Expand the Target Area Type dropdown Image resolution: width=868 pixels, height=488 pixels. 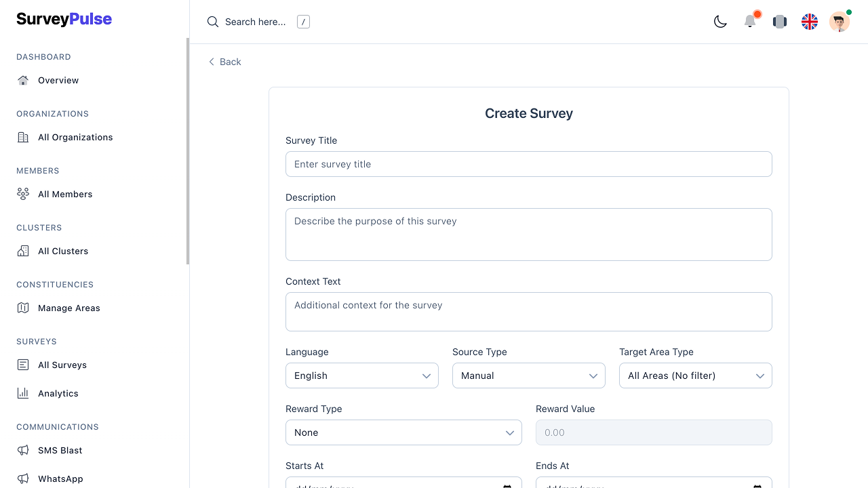(695, 375)
